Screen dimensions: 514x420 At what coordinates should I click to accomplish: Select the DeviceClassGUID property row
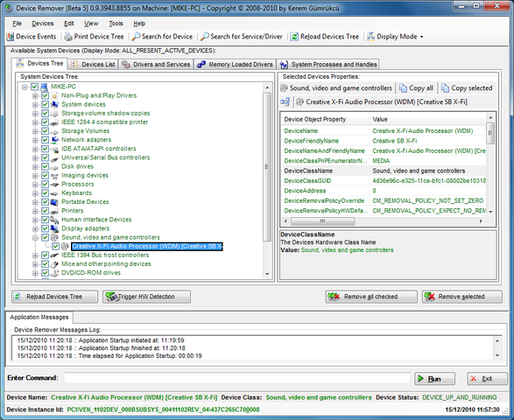click(384, 181)
